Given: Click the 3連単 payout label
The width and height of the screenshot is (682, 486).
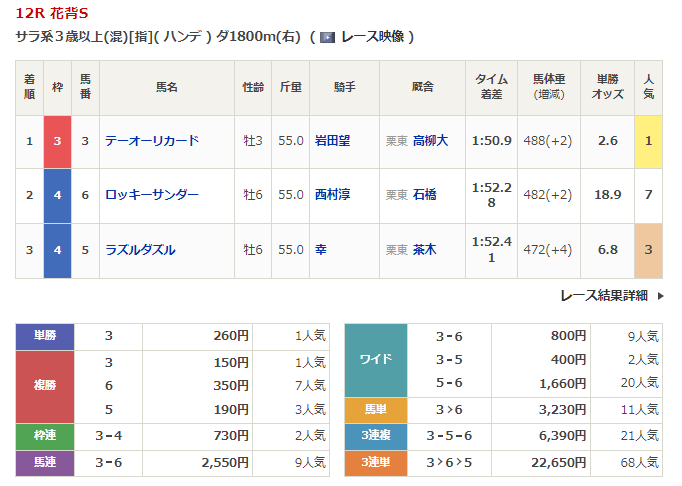Looking at the screenshot, I should (375, 462).
